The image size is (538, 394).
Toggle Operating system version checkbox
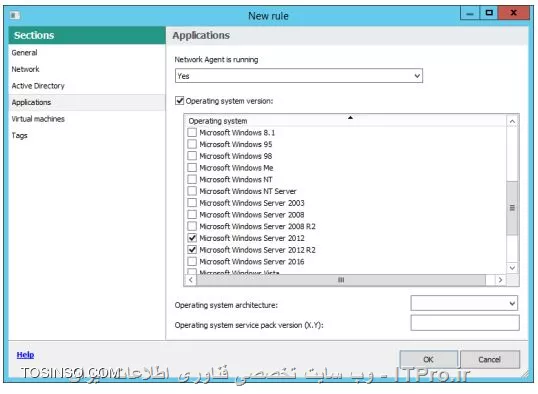tap(179, 101)
